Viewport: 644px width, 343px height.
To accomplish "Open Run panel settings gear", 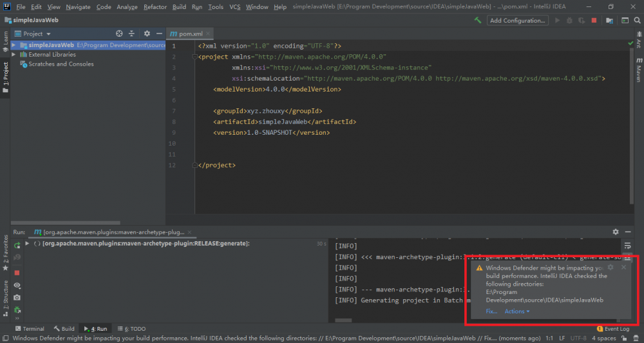I will (615, 232).
